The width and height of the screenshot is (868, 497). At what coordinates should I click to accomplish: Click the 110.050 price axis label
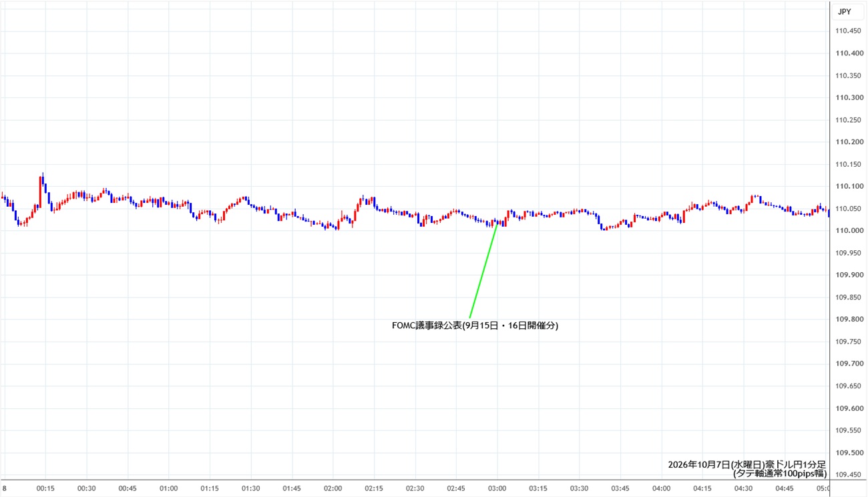click(847, 208)
